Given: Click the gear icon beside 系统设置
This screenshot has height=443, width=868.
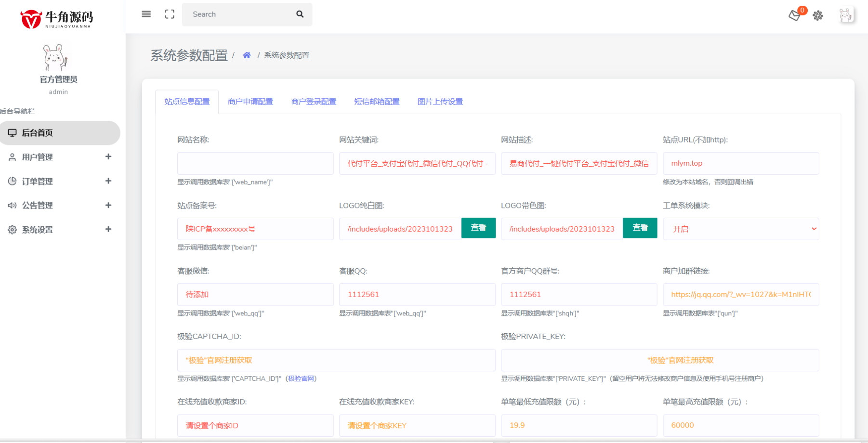Looking at the screenshot, I should click(12, 230).
